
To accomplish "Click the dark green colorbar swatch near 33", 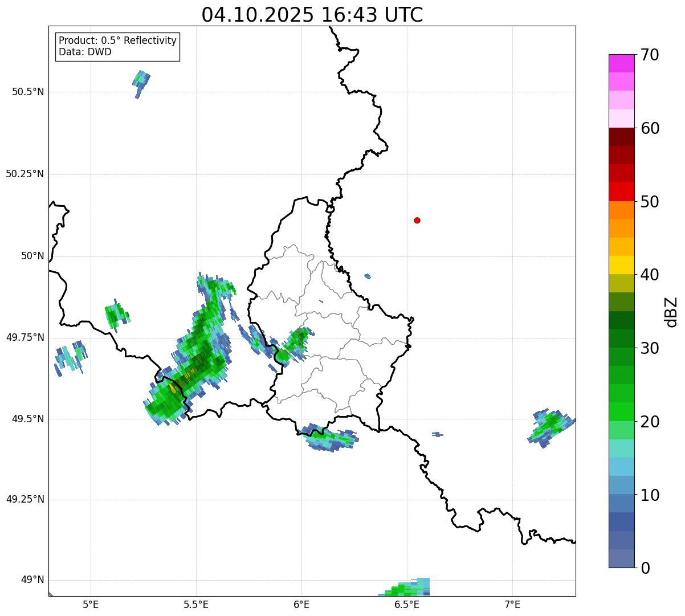I will [x=621, y=320].
